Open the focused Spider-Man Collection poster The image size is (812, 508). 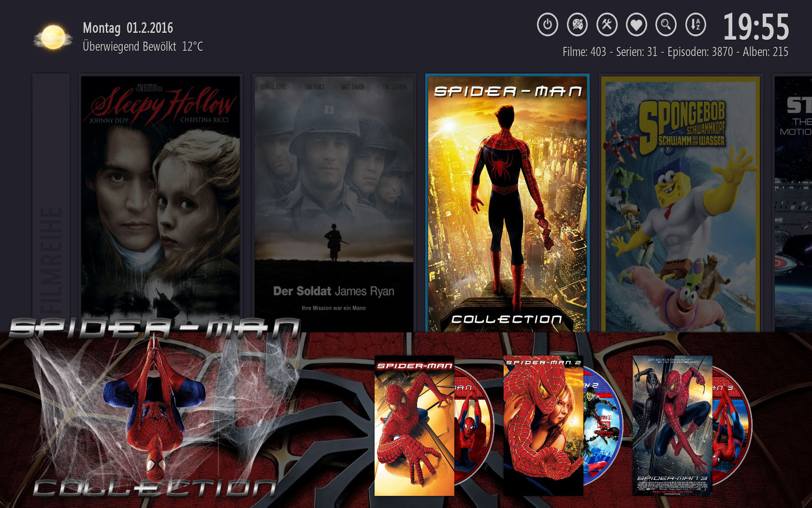tap(507, 203)
